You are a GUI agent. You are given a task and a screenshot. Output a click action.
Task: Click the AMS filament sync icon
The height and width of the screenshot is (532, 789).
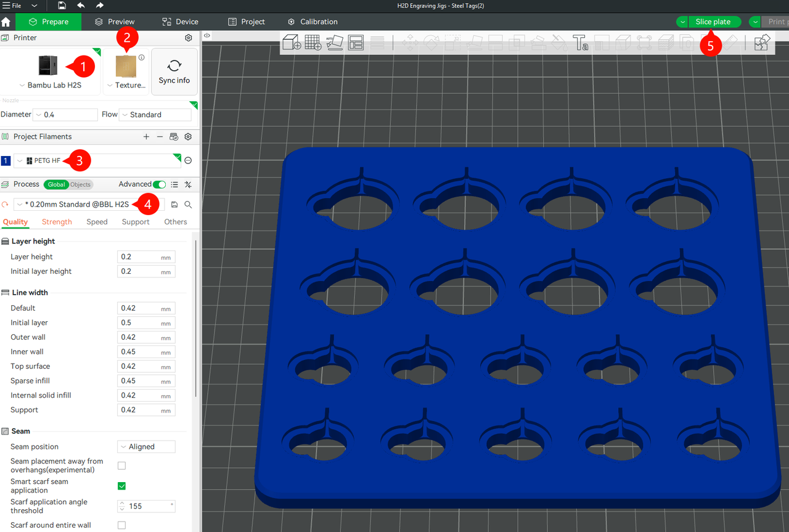tap(174, 137)
